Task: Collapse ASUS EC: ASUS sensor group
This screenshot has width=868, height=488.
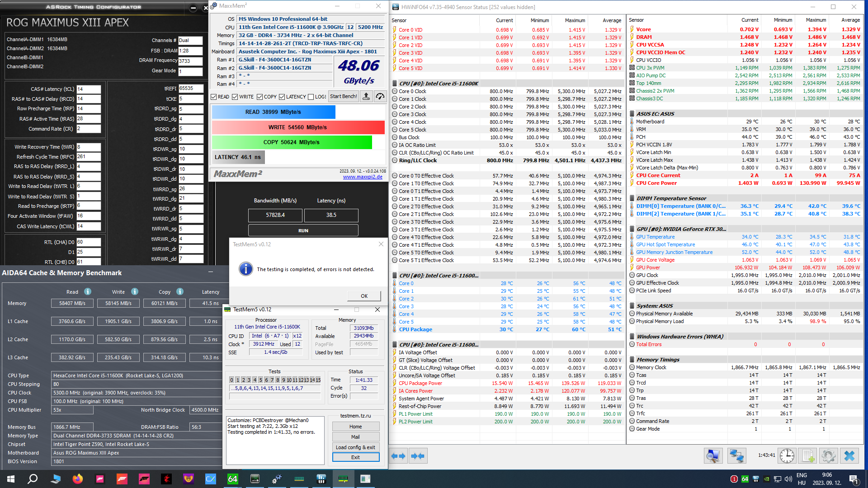Action: [x=632, y=114]
